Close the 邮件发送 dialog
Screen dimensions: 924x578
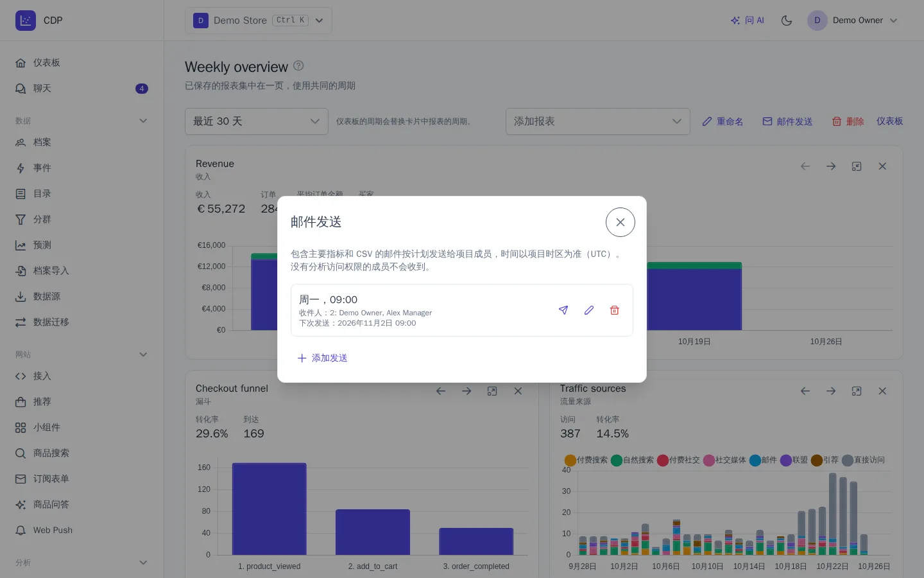620,222
